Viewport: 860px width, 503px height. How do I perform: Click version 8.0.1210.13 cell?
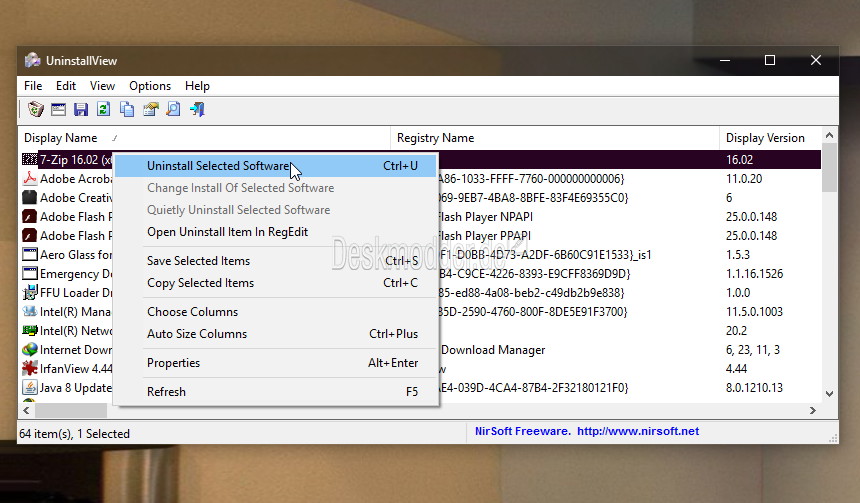pos(754,387)
